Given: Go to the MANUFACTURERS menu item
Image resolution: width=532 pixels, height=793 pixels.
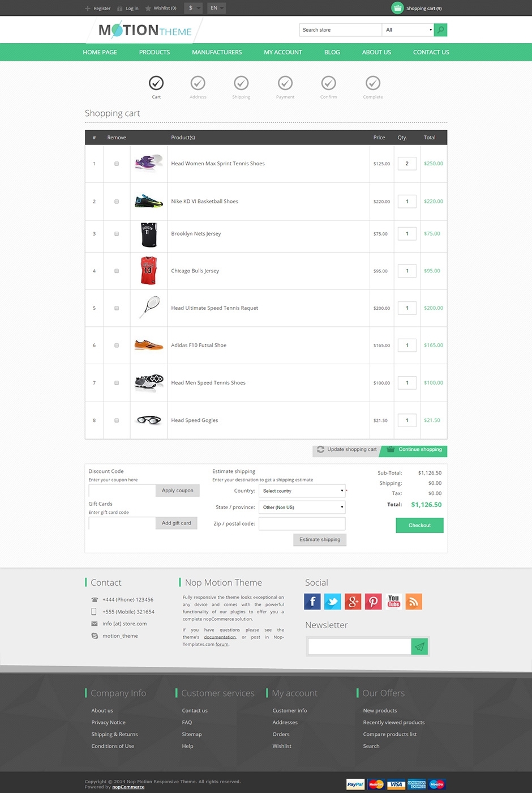Looking at the screenshot, I should coord(217,52).
